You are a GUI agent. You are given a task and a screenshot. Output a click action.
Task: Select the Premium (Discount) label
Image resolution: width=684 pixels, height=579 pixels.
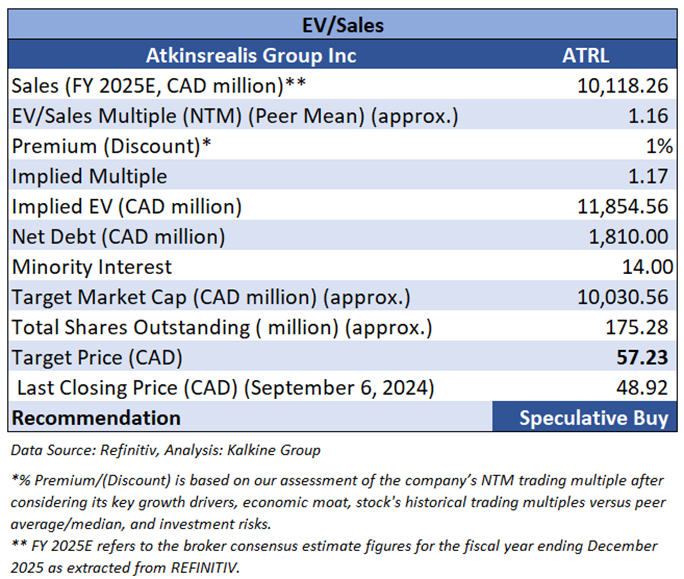112,146
